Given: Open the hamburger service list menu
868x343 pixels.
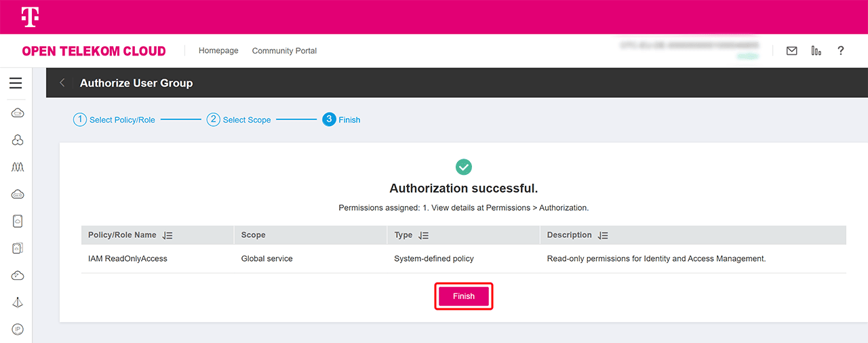Looking at the screenshot, I should coord(16,83).
